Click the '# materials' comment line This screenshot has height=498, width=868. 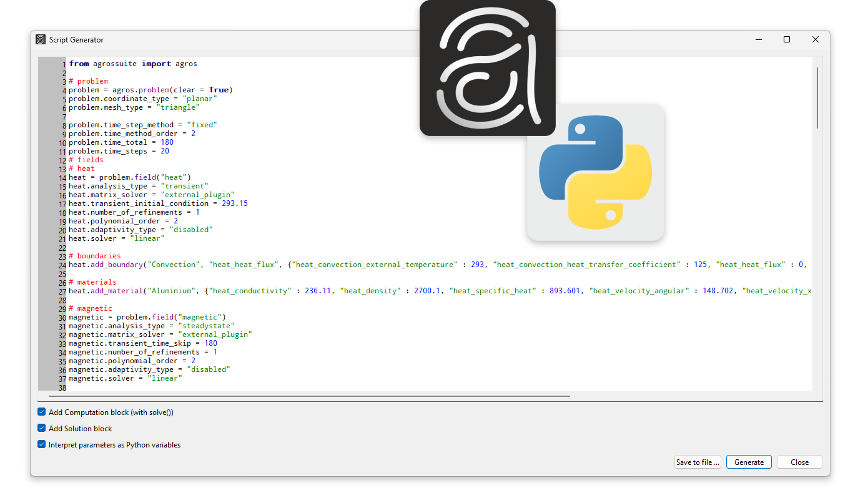tap(92, 282)
